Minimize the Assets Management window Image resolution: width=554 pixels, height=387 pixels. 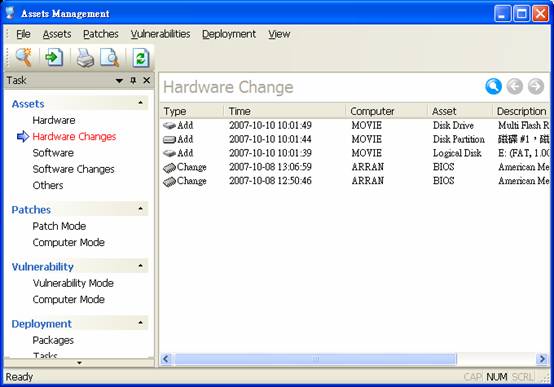tap(502, 14)
